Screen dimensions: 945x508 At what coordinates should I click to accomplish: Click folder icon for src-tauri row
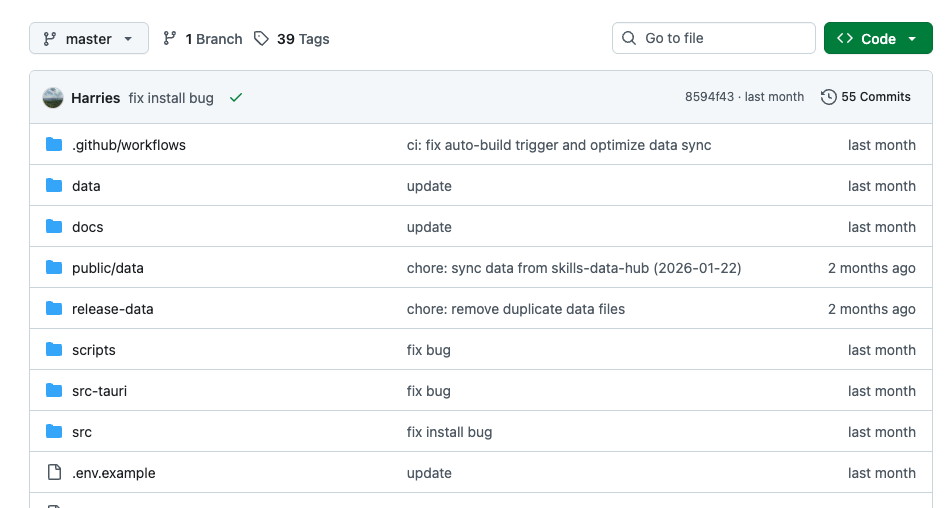coord(54,390)
